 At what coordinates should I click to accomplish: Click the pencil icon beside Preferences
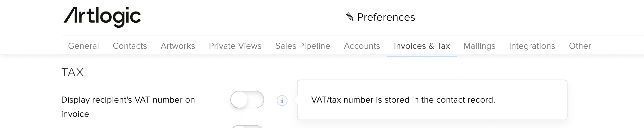(350, 17)
